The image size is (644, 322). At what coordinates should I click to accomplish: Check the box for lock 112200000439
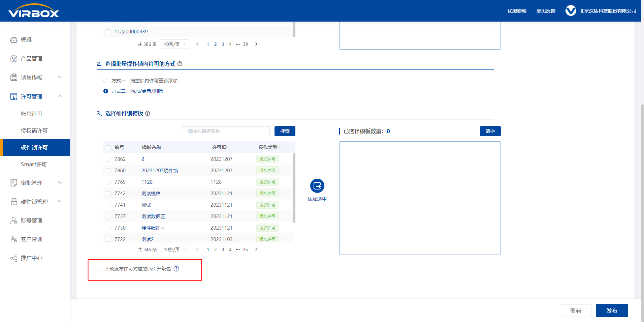coord(108,32)
